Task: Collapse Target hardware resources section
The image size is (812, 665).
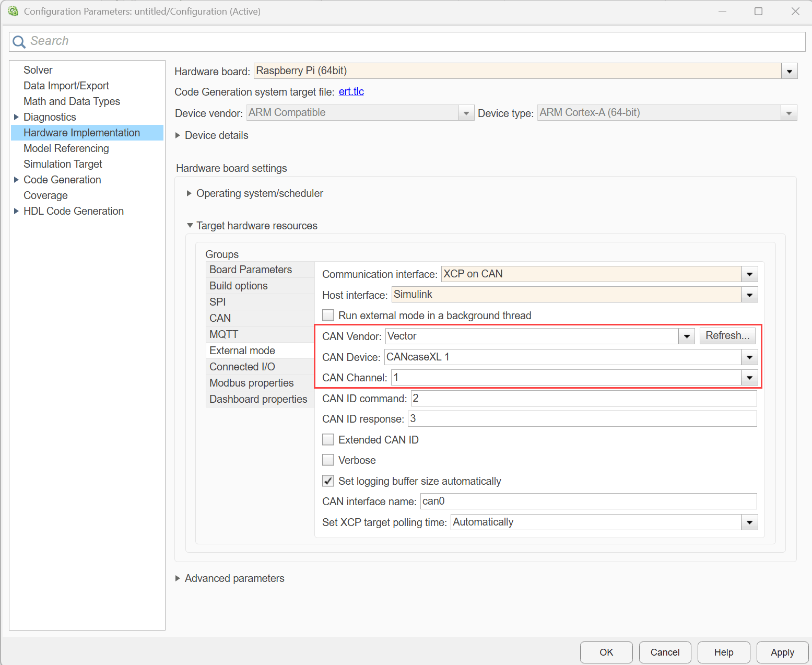Action: 190,225
